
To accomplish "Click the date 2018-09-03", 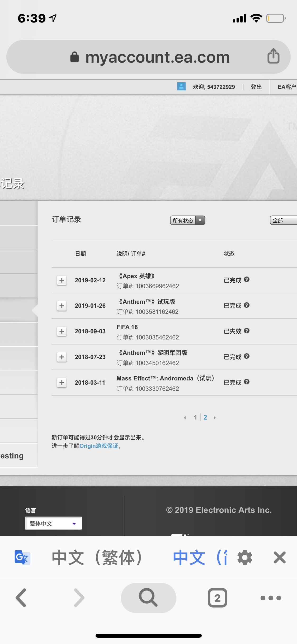I will [90, 331].
